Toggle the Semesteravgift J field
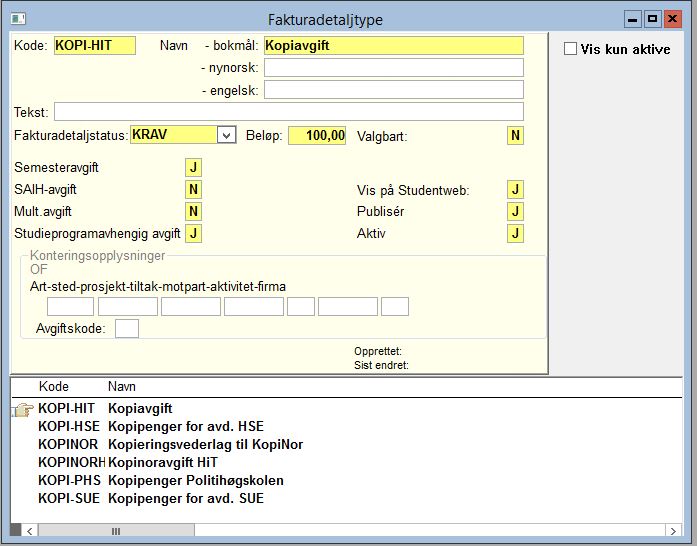The width and height of the screenshot is (697, 546). point(193,168)
